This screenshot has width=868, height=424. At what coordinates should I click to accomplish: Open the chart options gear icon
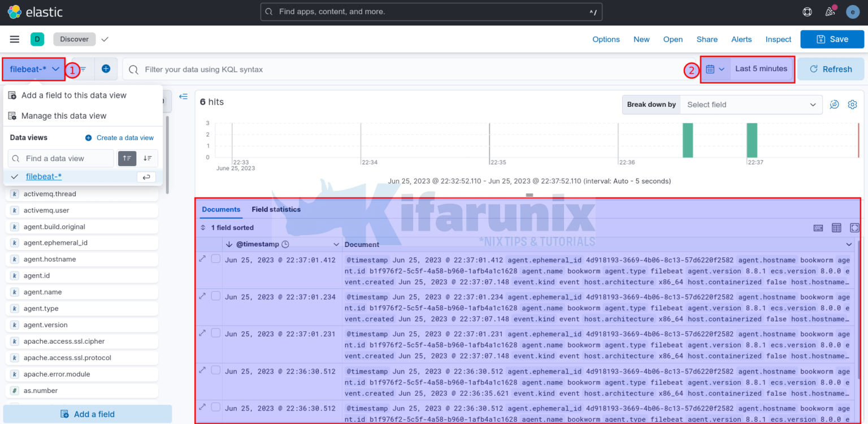pos(852,105)
